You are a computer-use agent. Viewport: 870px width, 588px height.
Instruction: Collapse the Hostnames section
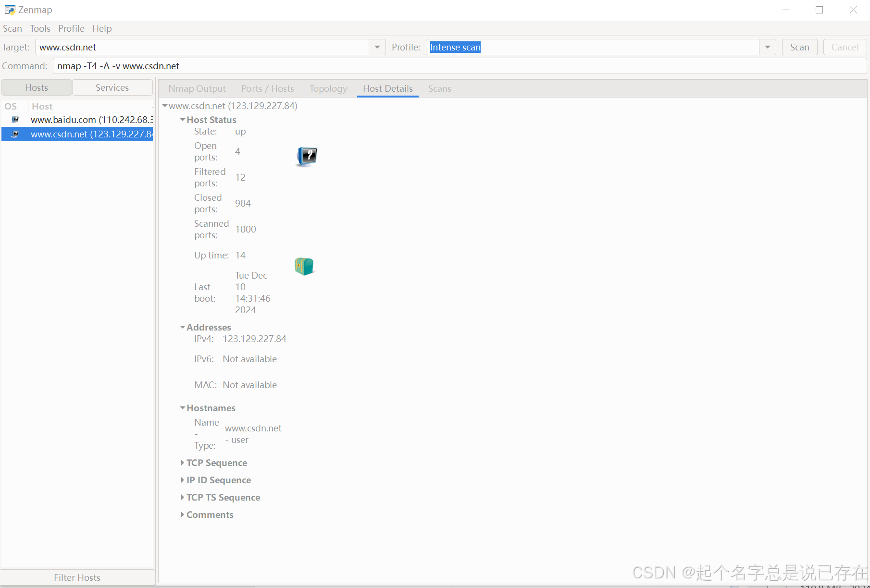183,408
